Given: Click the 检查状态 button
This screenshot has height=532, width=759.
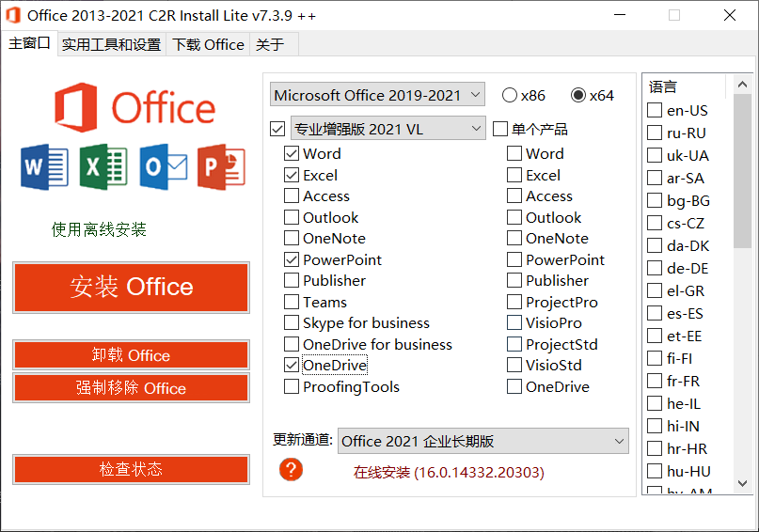Looking at the screenshot, I should [x=131, y=469].
